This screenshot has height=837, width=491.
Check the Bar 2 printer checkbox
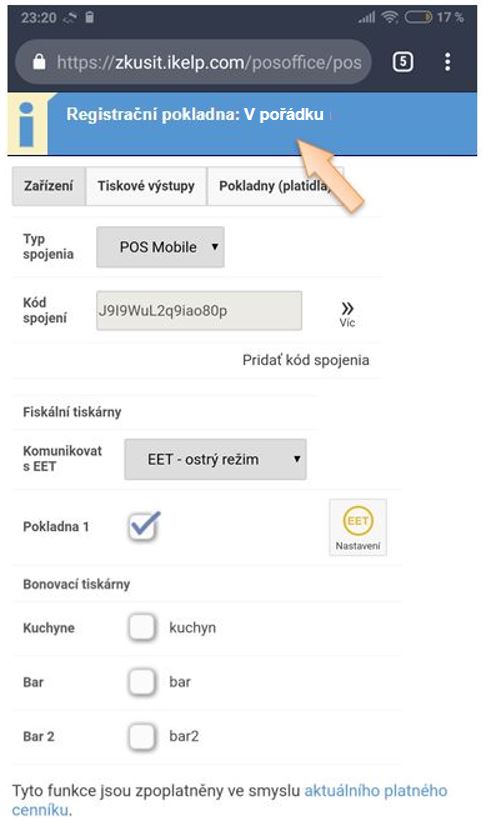click(x=142, y=736)
